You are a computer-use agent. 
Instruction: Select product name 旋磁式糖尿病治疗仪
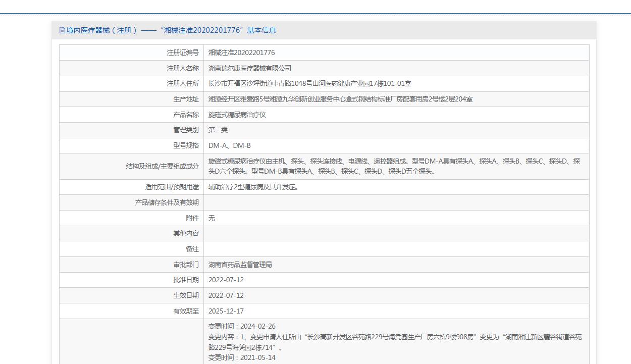tap(237, 115)
